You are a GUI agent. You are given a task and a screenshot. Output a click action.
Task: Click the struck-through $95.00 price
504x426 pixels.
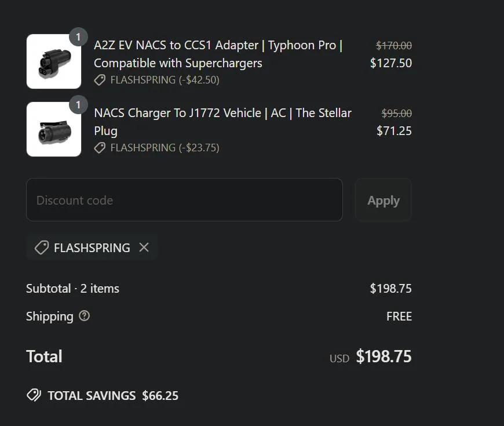click(396, 114)
